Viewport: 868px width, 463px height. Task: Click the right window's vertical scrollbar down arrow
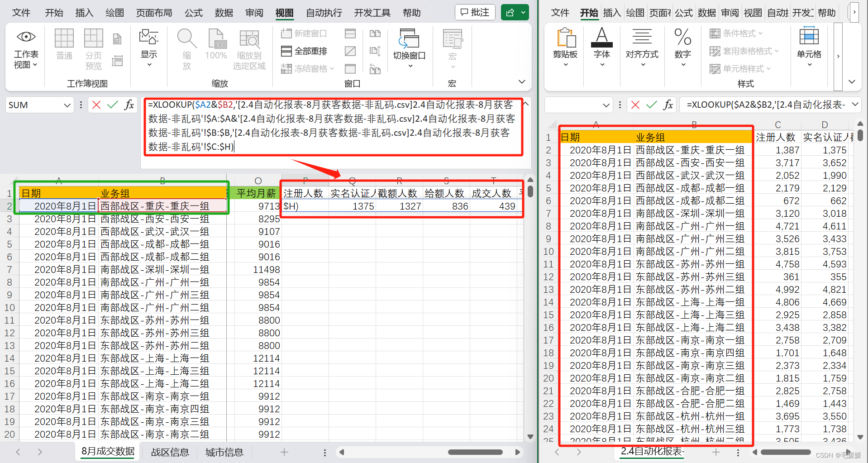(x=860, y=437)
